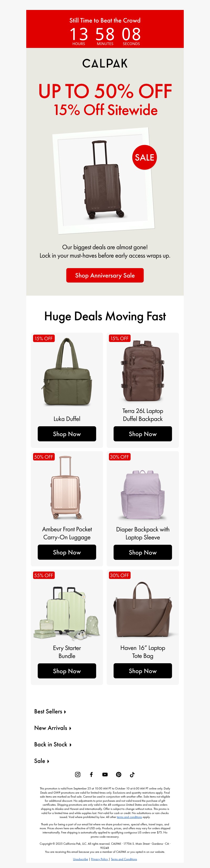Open the Instagram social icon
Image resolution: width=210 pixels, height=868 pixels.
[x=78, y=774]
